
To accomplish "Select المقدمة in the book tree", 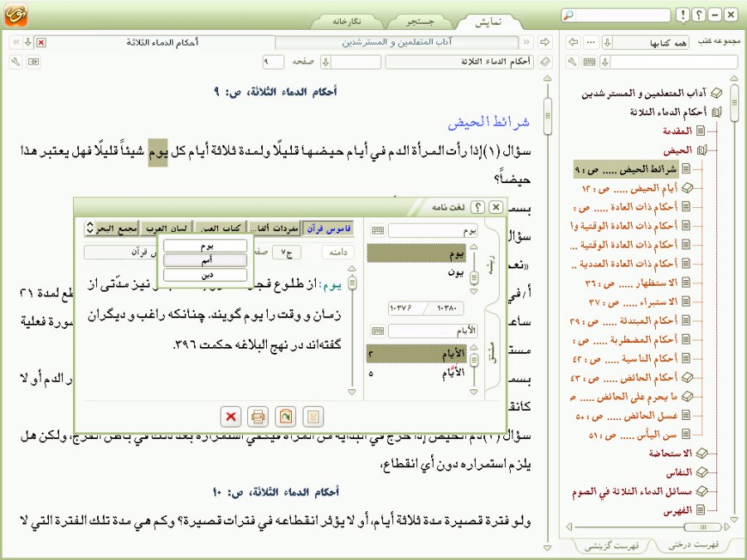I will 677,131.
